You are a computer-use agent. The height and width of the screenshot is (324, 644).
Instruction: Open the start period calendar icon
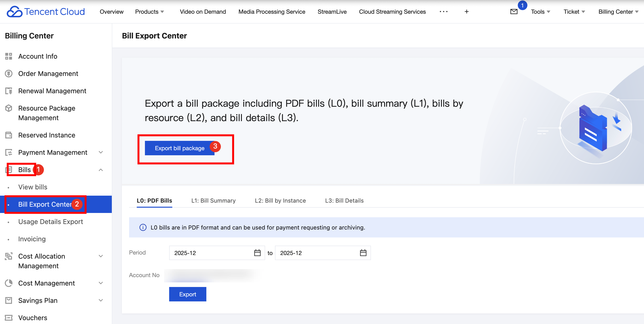pos(257,253)
